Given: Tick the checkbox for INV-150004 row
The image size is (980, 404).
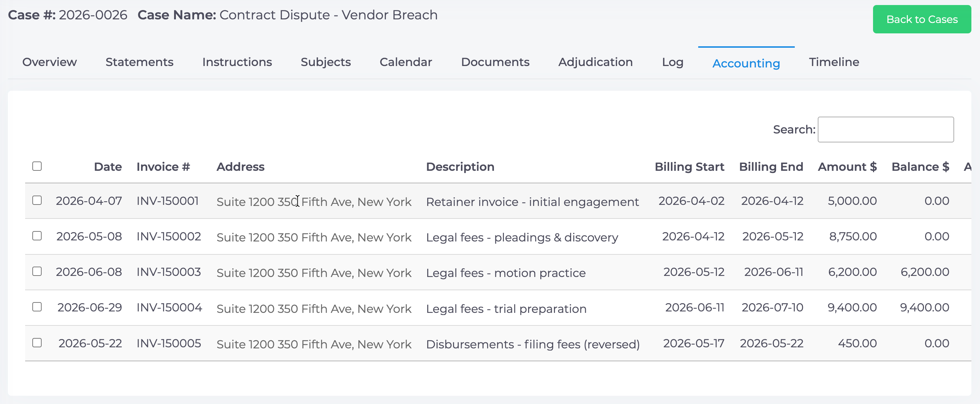Looking at the screenshot, I should click(x=37, y=307).
